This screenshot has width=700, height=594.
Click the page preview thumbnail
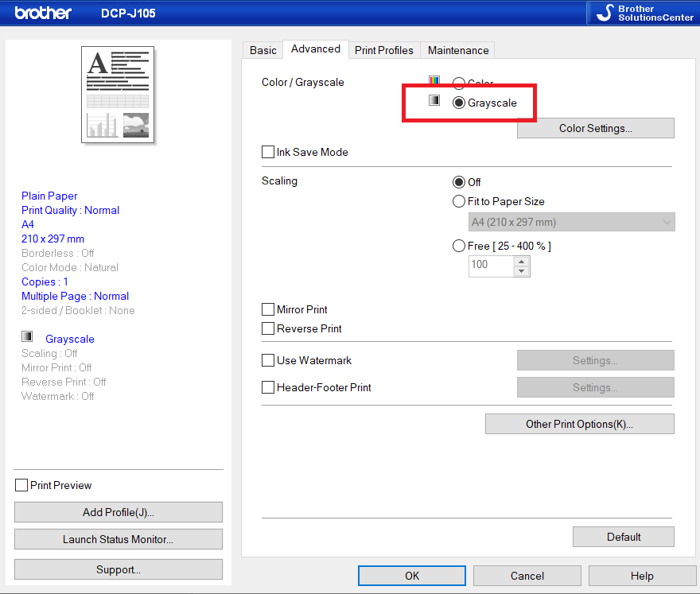(118, 95)
